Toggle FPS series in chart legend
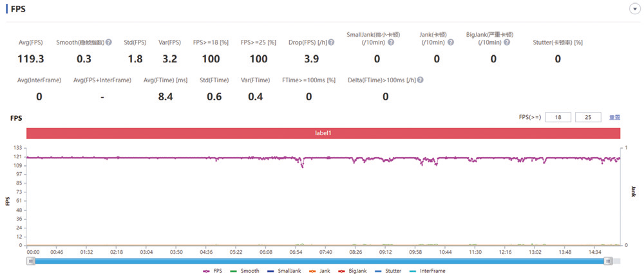The width and height of the screenshot is (644, 274). point(213,271)
